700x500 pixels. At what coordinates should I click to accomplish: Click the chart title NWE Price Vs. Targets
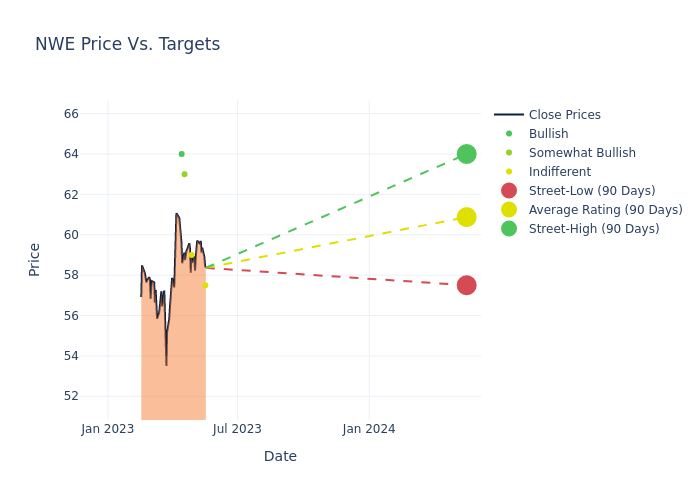127,45
